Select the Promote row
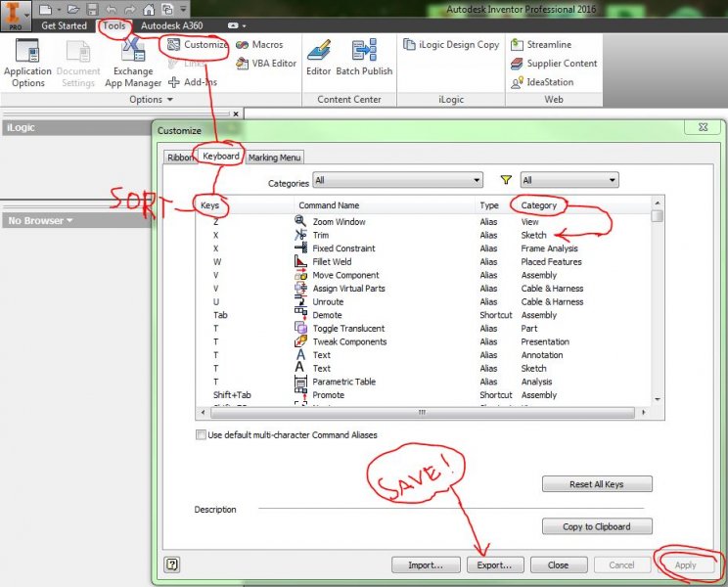Screen dimensions: 728x587 click(424, 395)
